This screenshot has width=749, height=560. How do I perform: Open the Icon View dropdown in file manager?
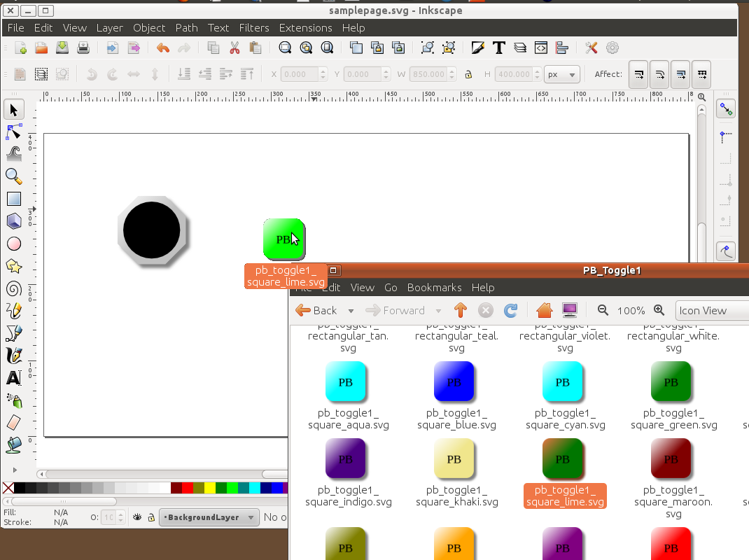[710, 310]
